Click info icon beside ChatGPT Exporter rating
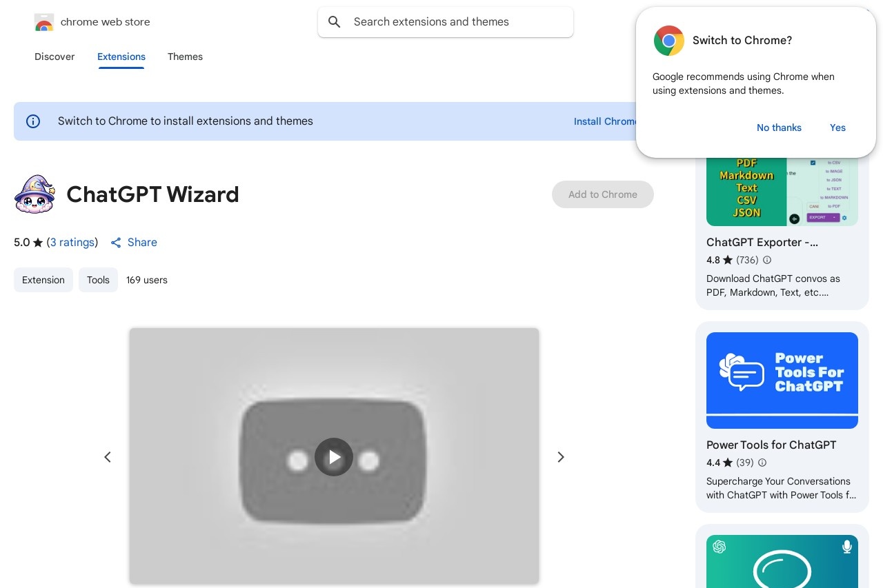Viewport: 883px width, 588px height. coord(767,260)
